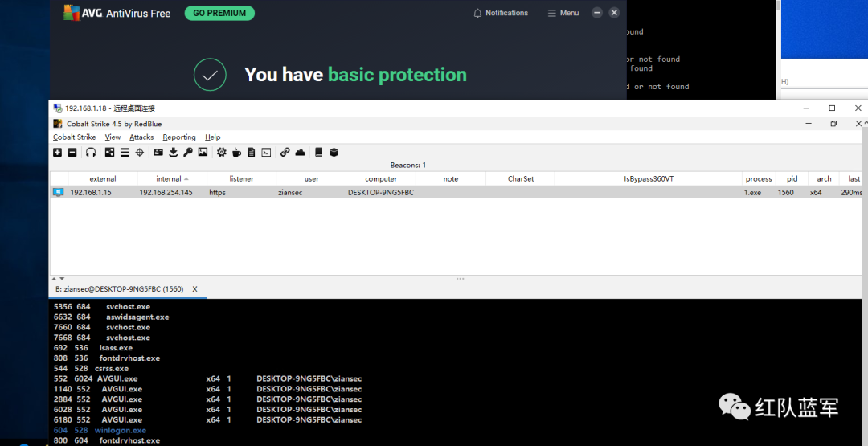This screenshot has height=446, width=868.
Task: Open Listeners via the headphones icon
Action: [91, 152]
